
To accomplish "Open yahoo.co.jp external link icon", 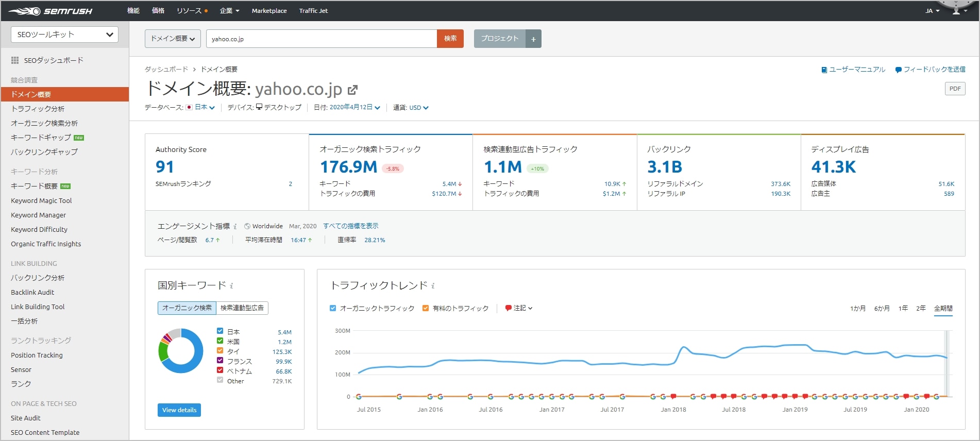I will (352, 90).
